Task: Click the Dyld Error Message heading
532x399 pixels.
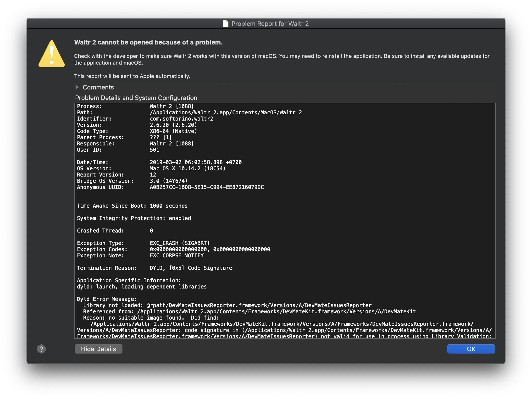Action: tap(106, 299)
